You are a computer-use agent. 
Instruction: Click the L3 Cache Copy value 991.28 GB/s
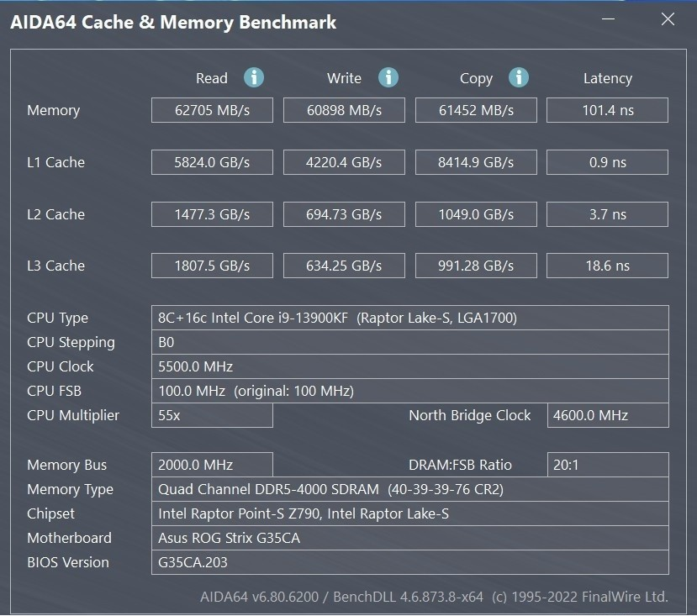[476, 266]
